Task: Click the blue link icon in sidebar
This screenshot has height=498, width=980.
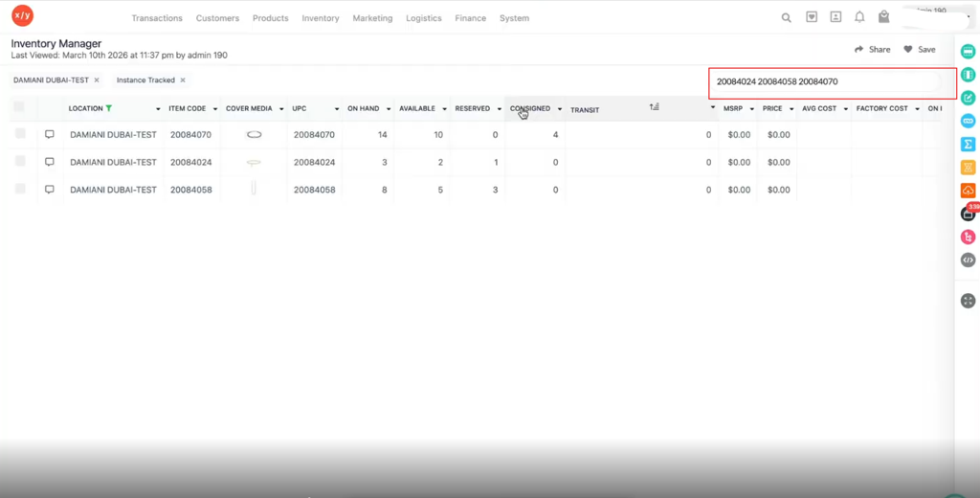Action: tap(969, 121)
